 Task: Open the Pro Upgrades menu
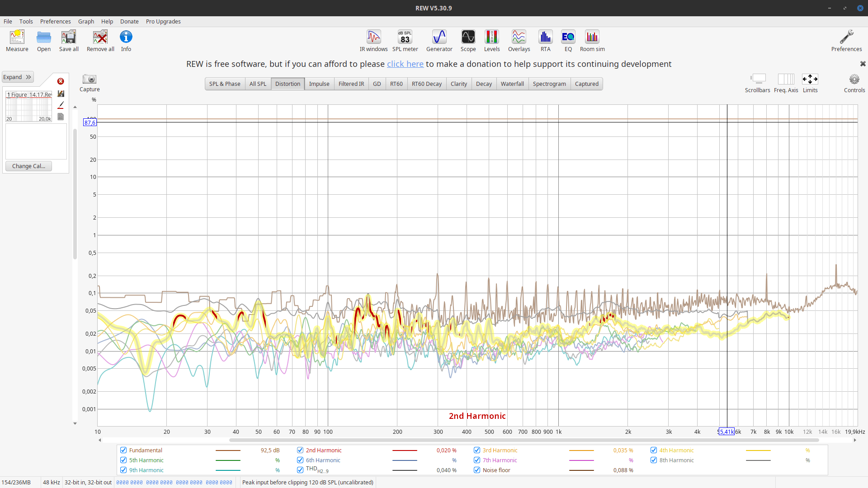(x=163, y=21)
